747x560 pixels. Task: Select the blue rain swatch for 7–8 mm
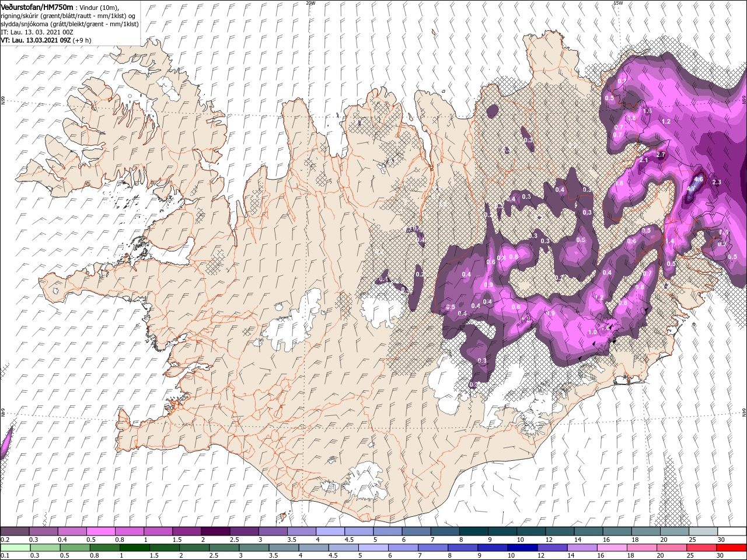pyautogui.click(x=432, y=548)
